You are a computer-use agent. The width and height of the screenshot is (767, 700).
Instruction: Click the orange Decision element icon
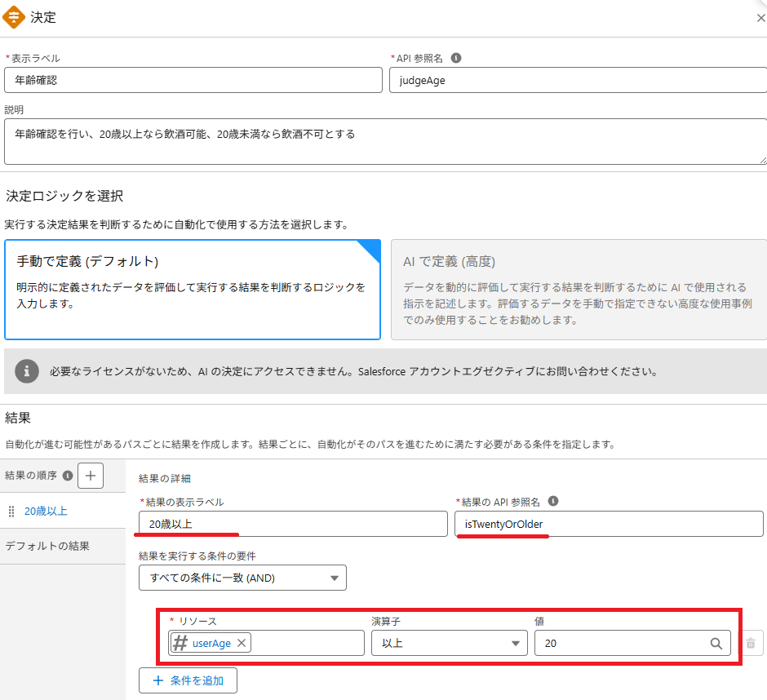click(14, 17)
